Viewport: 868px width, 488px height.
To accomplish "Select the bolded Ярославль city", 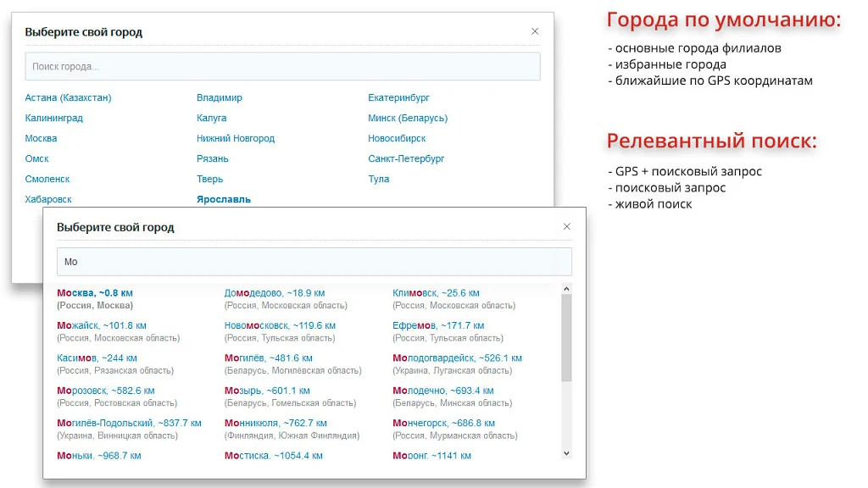I will [224, 199].
